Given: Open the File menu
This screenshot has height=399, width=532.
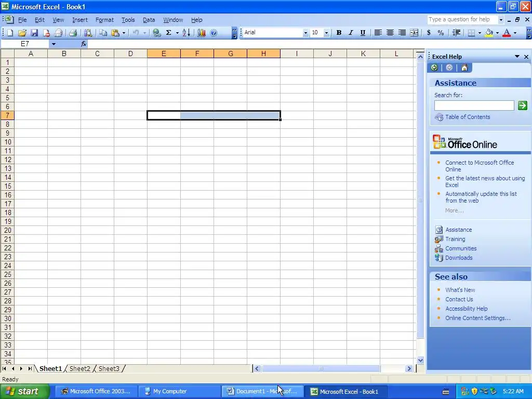Looking at the screenshot, I should coord(22,20).
